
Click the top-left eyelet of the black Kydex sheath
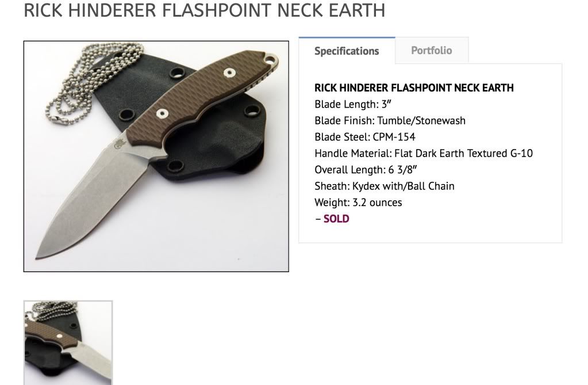click(x=177, y=72)
